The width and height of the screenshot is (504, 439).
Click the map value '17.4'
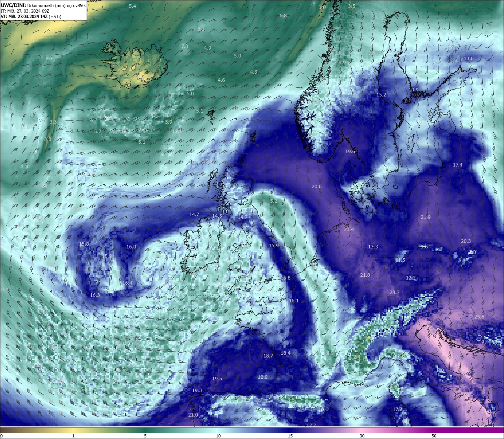(458, 165)
